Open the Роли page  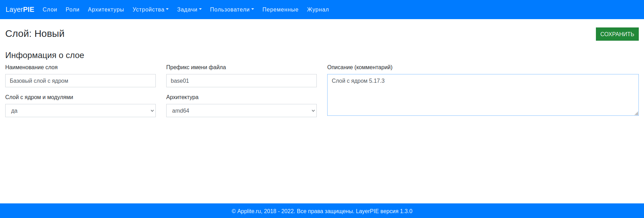[72, 9]
